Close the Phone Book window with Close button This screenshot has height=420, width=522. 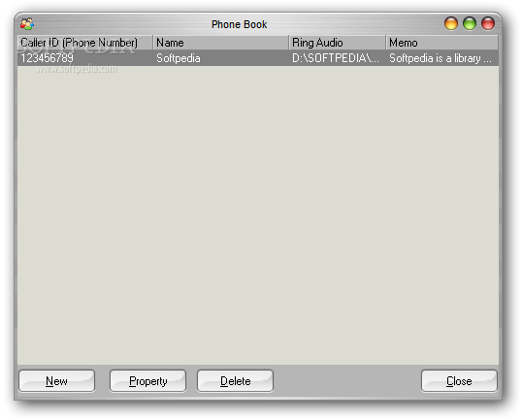click(459, 381)
